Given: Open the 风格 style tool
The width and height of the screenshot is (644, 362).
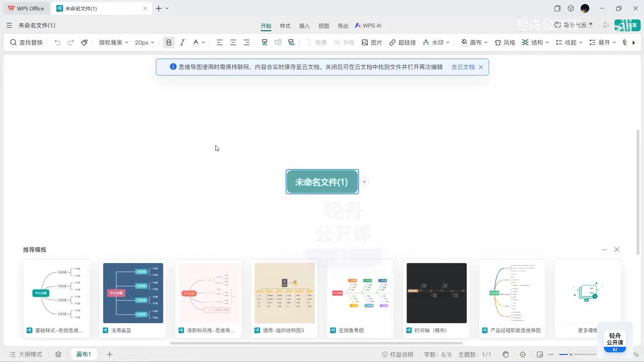Looking at the screenshot, I should (505, 43).
